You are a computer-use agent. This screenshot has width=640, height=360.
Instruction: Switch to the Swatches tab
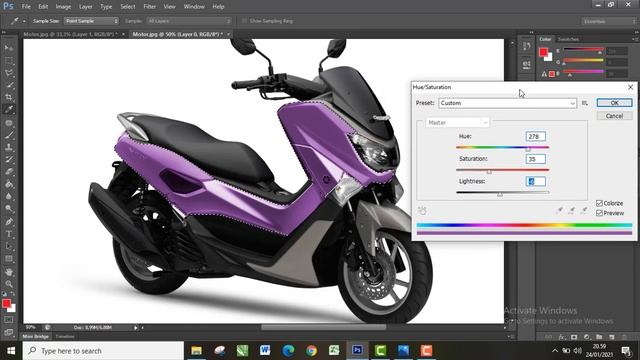pos(568,39)
